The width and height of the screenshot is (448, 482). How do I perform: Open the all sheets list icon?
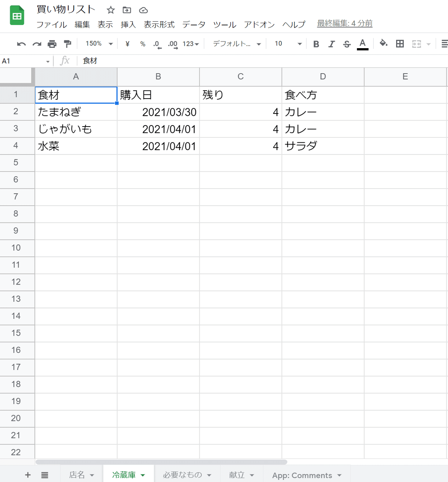[x=45, y=475]
